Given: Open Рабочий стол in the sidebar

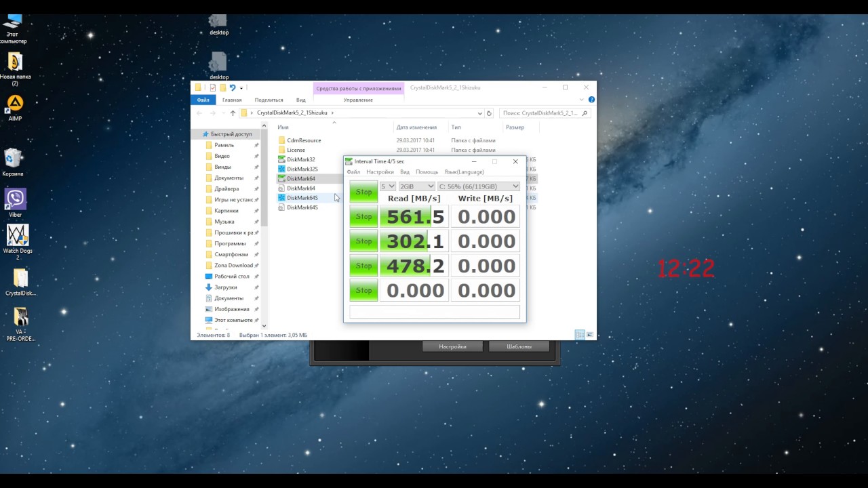Looking at the screenshot, I should (232, 277).
